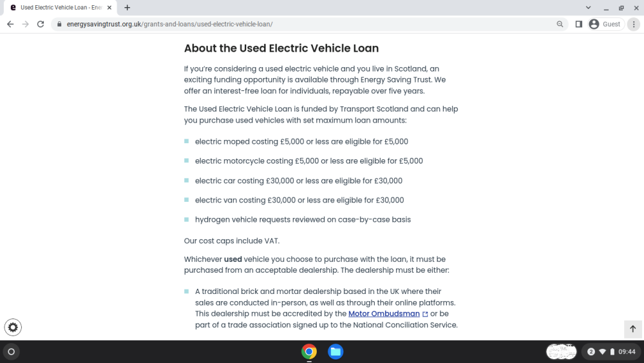Open the Guest profile menu
This screenshot has height=363, width=644.
(x=605, y=25)
